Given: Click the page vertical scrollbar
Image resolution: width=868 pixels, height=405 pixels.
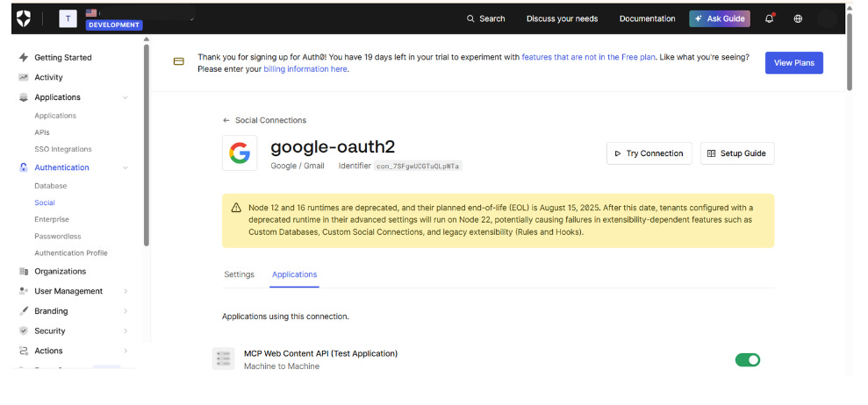Looking at the screenshot, I should 850,50.
